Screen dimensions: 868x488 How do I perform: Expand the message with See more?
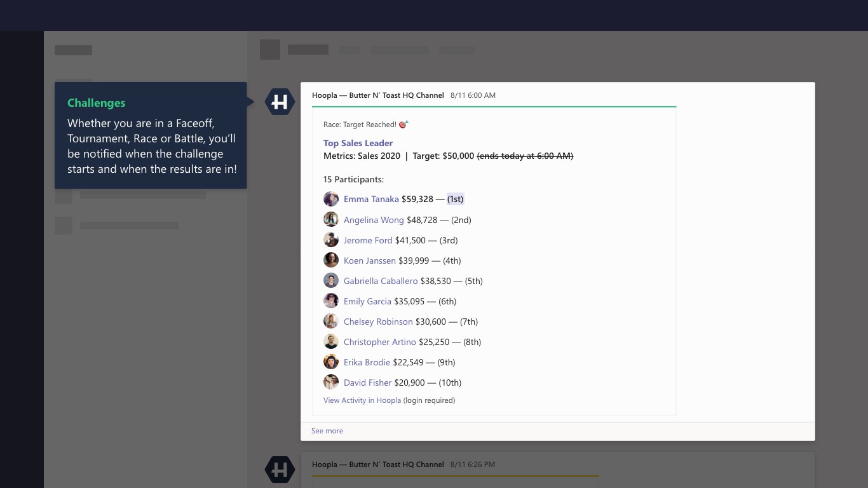(x=327, y=431)
